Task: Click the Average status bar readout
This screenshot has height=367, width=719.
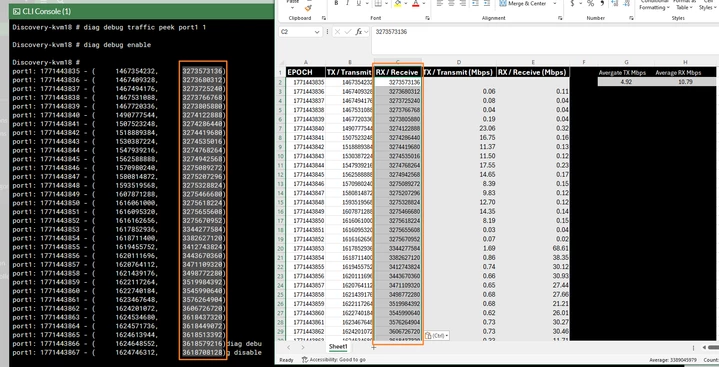Action: 673,360
